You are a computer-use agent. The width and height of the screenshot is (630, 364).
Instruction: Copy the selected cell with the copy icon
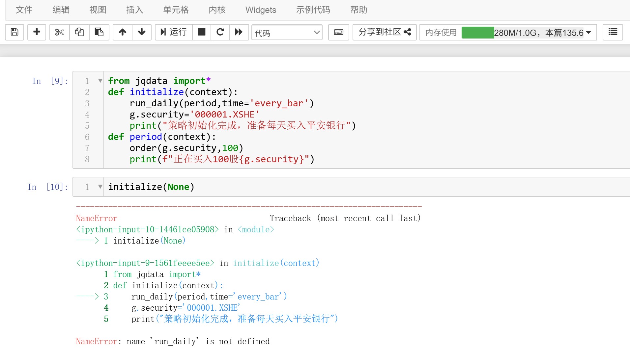click(79, 32)
